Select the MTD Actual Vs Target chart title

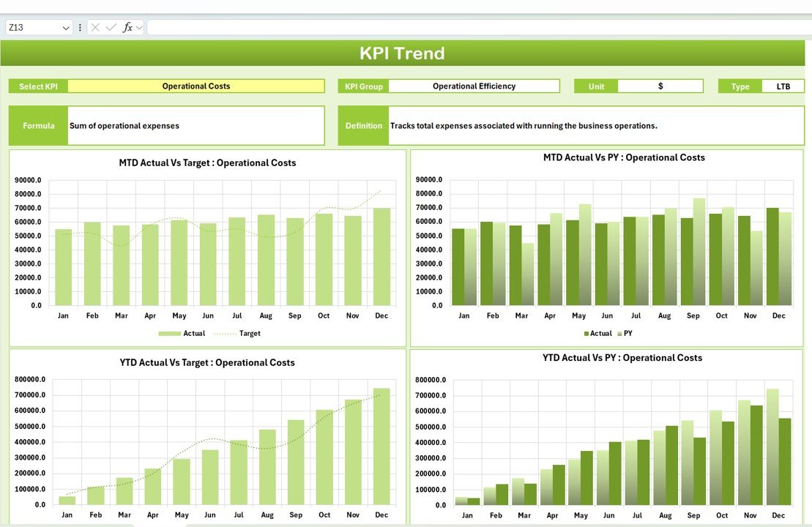click(x=206, y=162)
